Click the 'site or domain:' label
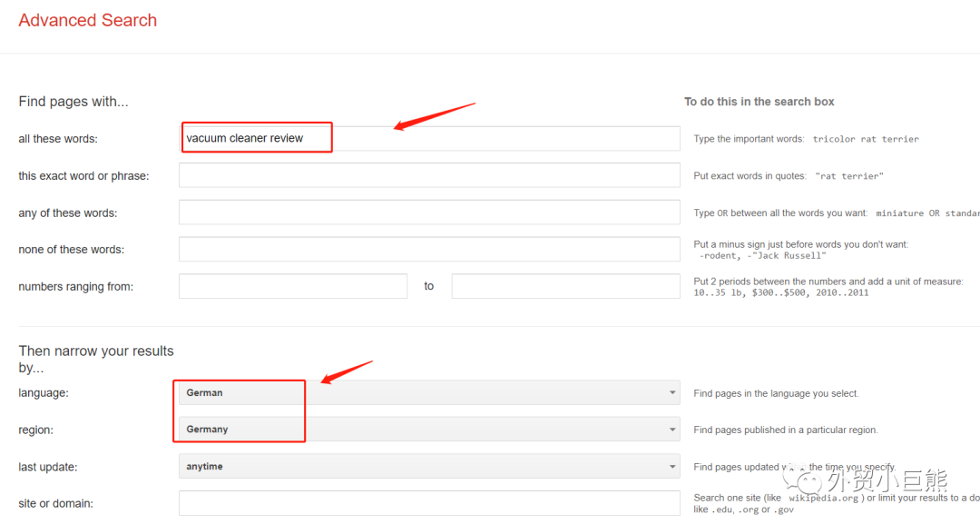Image resolution: width=980 pixels, height=524 pixels. pyautogui.click(x=56, y=503)
